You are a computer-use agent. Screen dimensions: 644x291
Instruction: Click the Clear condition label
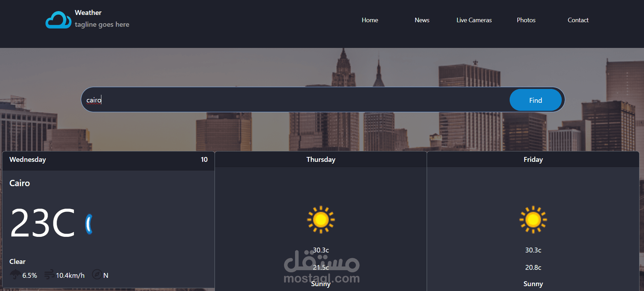[x=17, y=261]
